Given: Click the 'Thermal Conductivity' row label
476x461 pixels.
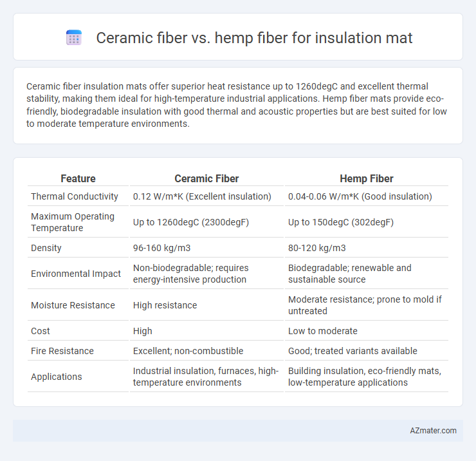Looking at the screenshot, I should coord(75,196).
